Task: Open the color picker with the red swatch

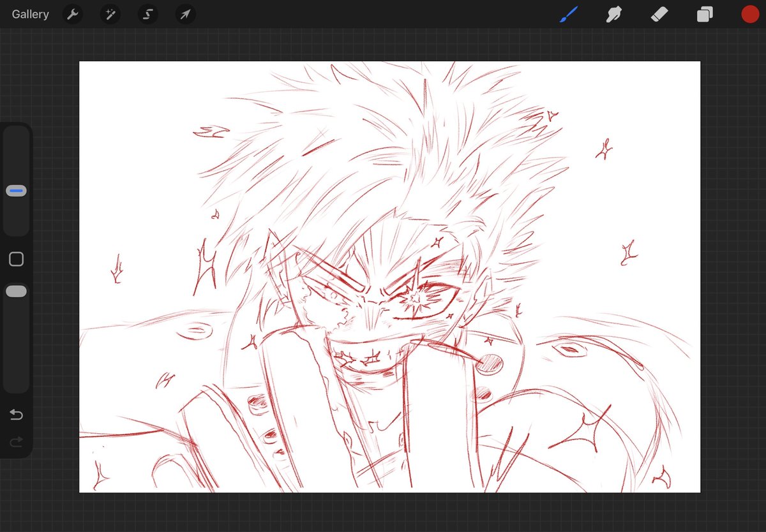Action: point(750,14)
